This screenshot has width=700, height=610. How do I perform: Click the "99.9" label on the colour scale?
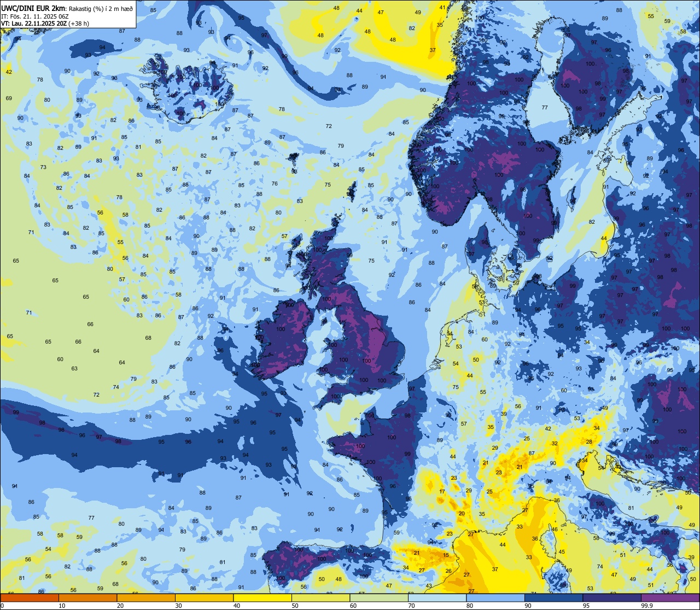tap(646, 606)
